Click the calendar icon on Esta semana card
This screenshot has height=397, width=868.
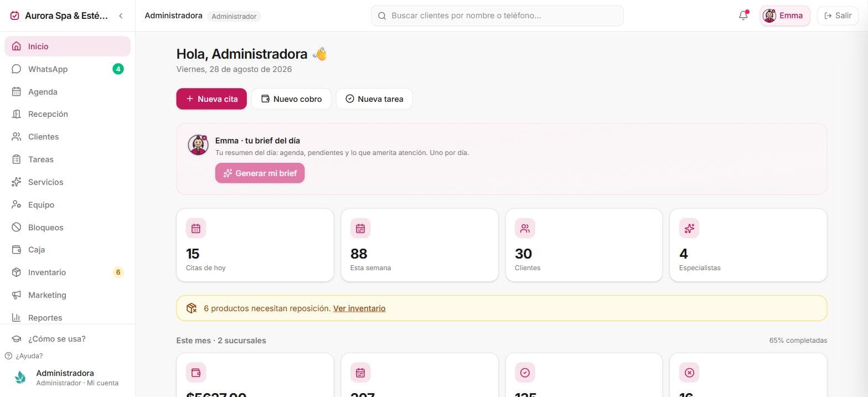tap(360, 228)
